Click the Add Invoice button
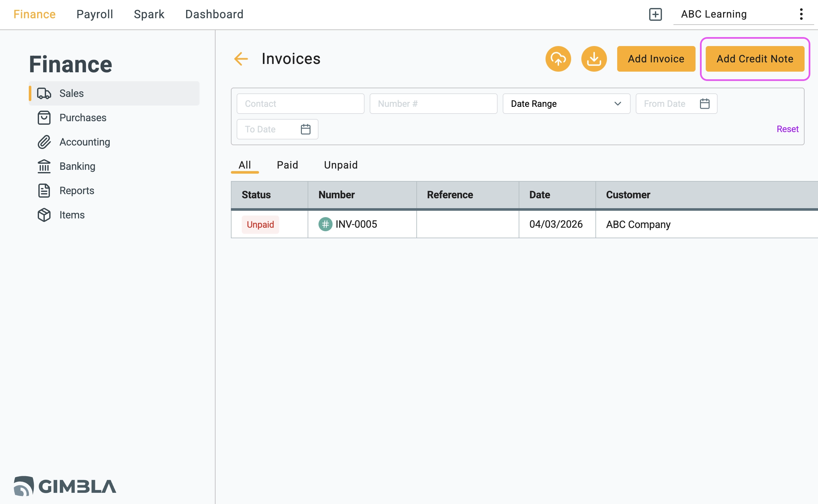The image size is (818, 504). point(656,59)
